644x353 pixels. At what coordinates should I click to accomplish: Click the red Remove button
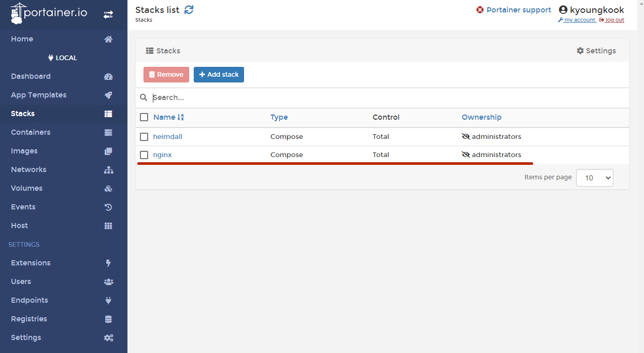[166, 75]
